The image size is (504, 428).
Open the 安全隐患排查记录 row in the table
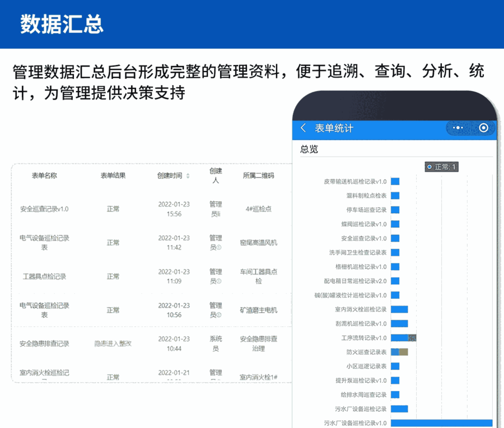(x=44, y=344)
